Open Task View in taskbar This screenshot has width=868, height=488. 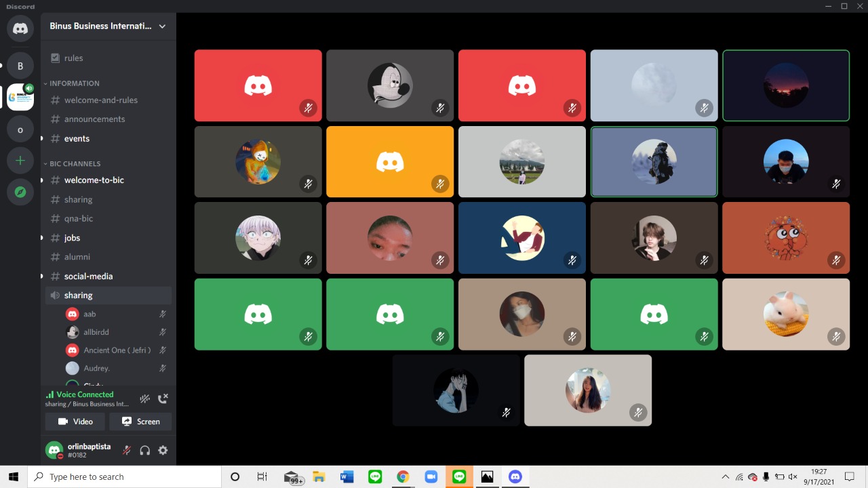tap(262, 477)
